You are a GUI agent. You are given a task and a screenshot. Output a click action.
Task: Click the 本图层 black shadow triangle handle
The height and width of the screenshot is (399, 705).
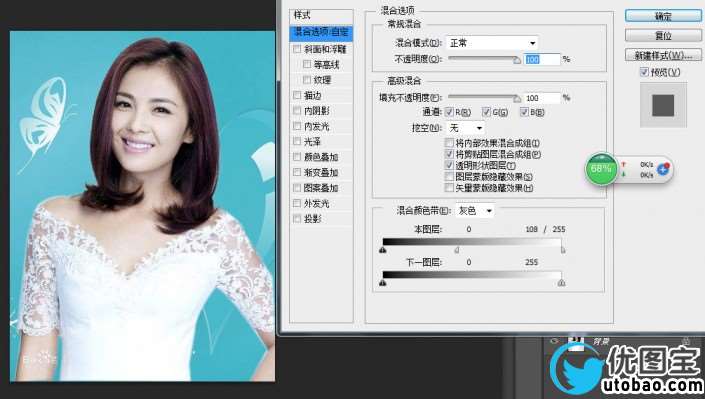point(383,250)
